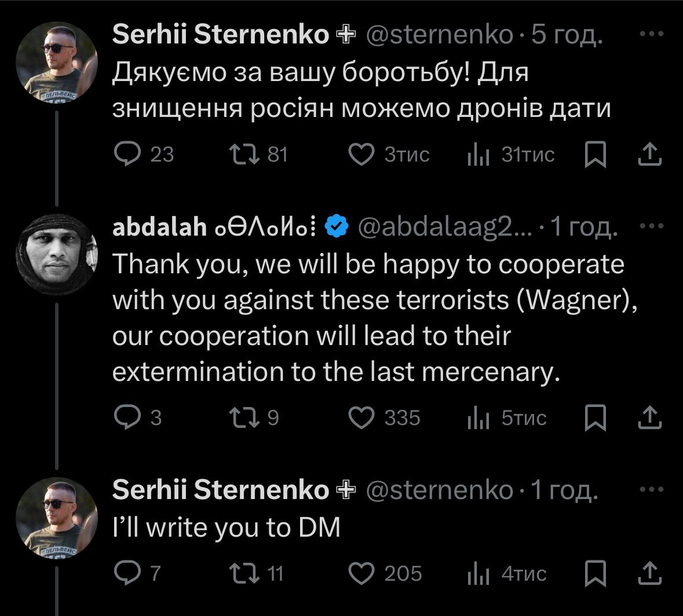
Task: Bookmark abdalah's cooperation tweet
Action: pyautogui.click(x=596, y=417)
